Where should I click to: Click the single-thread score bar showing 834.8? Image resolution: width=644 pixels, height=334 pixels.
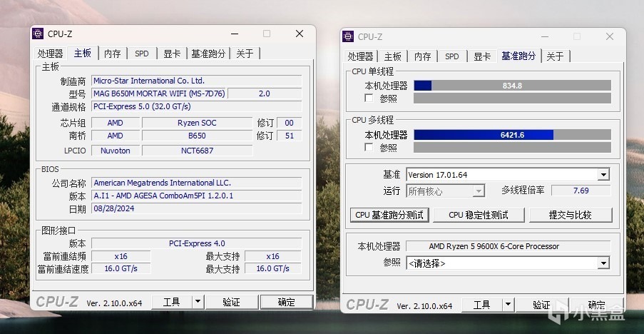pyautogui.click(x=512, y=86)
